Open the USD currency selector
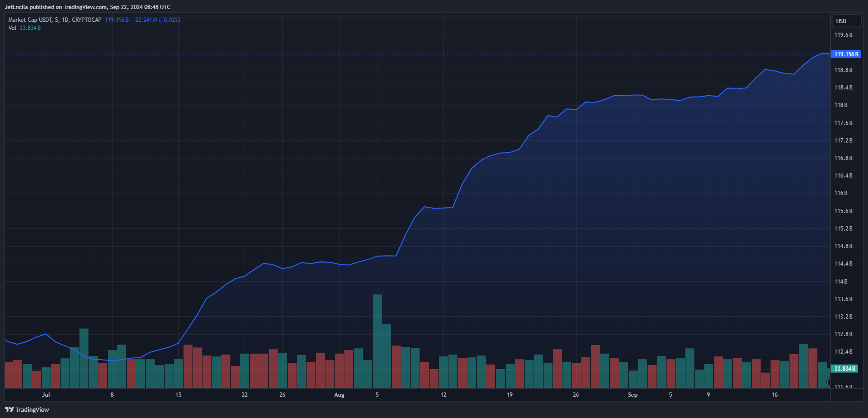The height and width of the screenshot is (418, 868). (x=846, y=21)
